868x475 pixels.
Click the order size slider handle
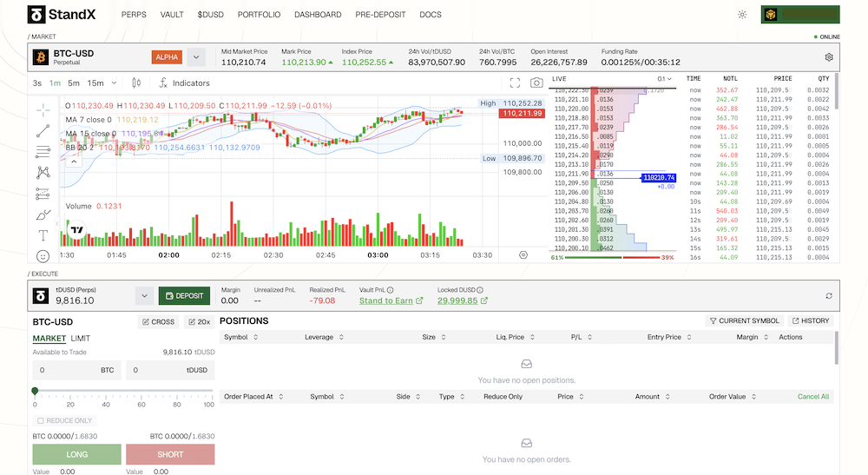(35, 392)
